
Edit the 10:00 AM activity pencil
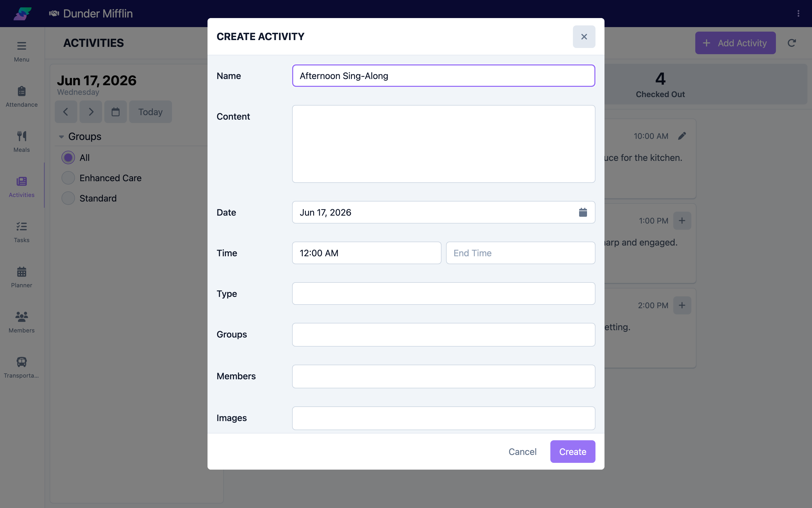[x=682, y=136]
